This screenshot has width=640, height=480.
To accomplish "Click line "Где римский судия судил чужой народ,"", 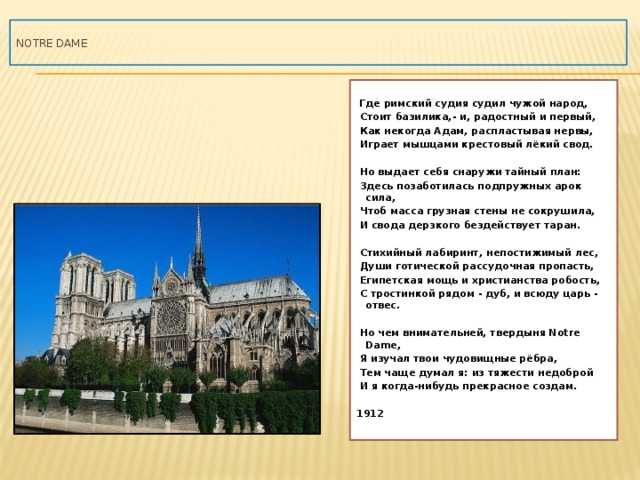I will [x=473, y=104].
